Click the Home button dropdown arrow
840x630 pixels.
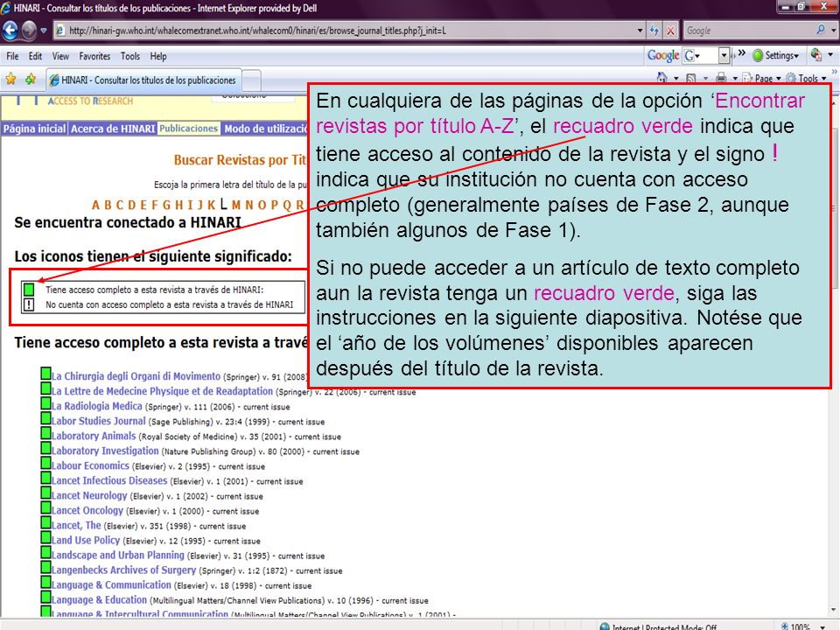pyautogui.click(x=676, y=79)
